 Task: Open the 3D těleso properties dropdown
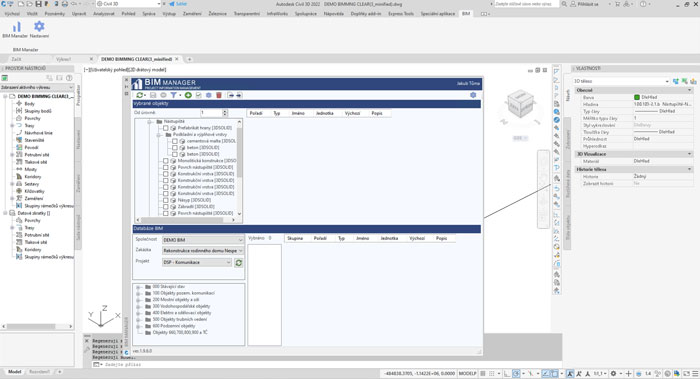[621, 81]
